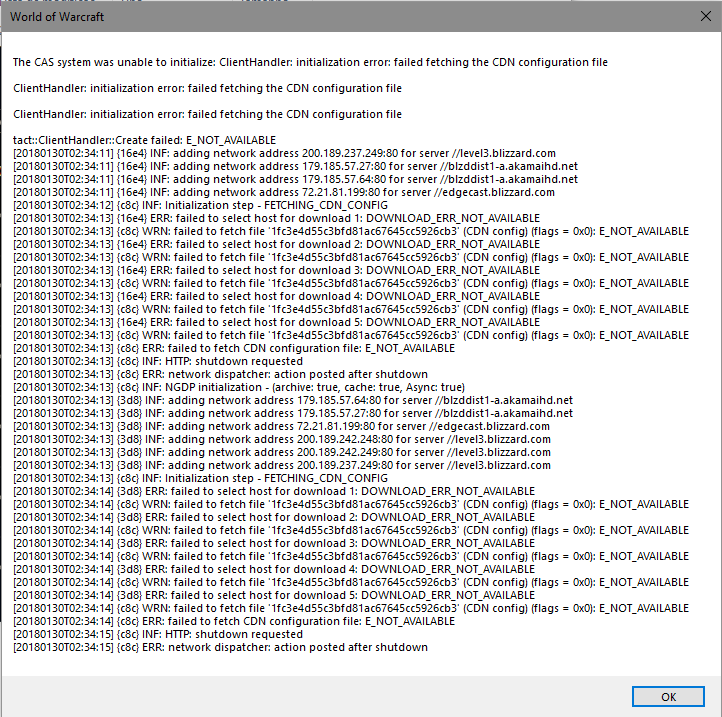722x717 pixels.
Task: Click the 02:34:11 line with address 200.189.237.249:80
Action: [x=285, y=153]
